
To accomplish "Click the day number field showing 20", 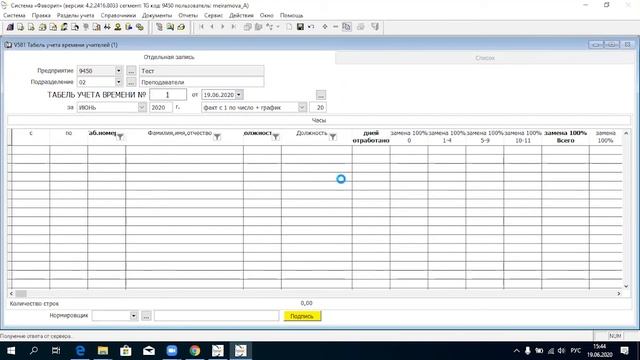I will [318, 107].
